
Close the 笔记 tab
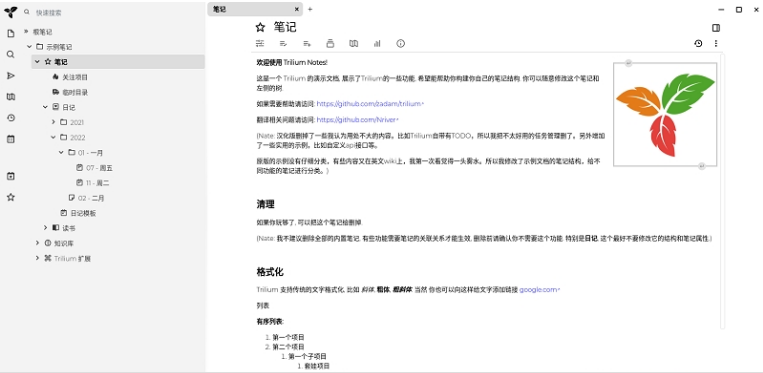[296, 9]
